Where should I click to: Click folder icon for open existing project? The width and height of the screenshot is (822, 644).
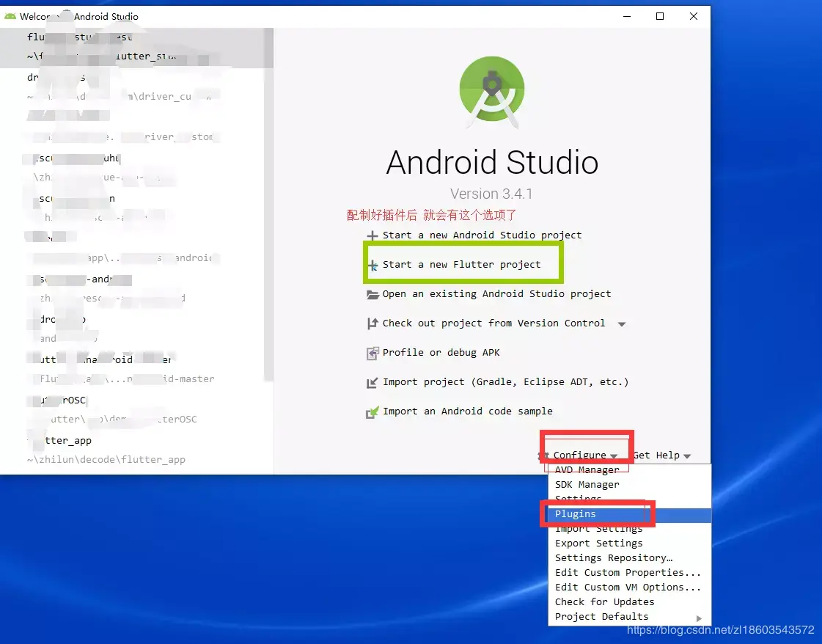(373, 294)
